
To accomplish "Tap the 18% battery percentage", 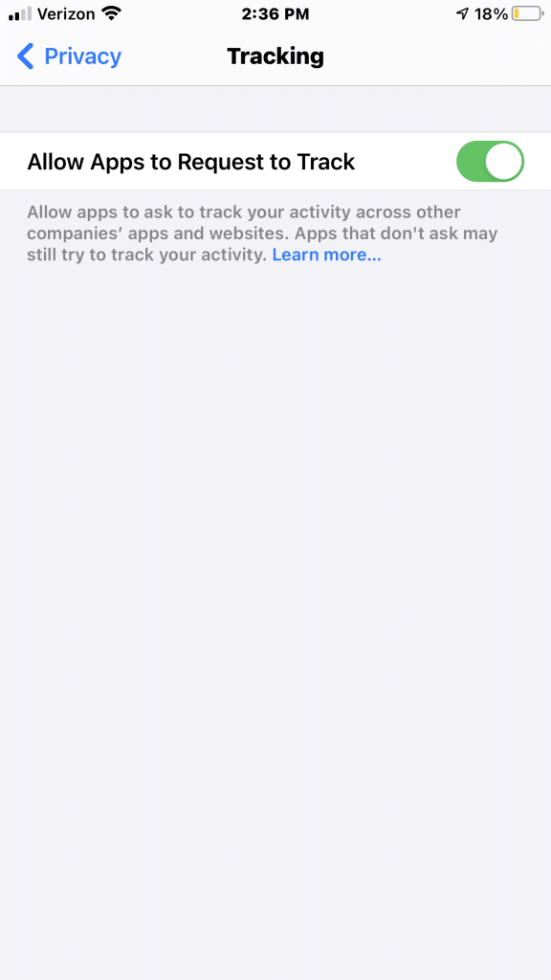I will click(491, 13).
